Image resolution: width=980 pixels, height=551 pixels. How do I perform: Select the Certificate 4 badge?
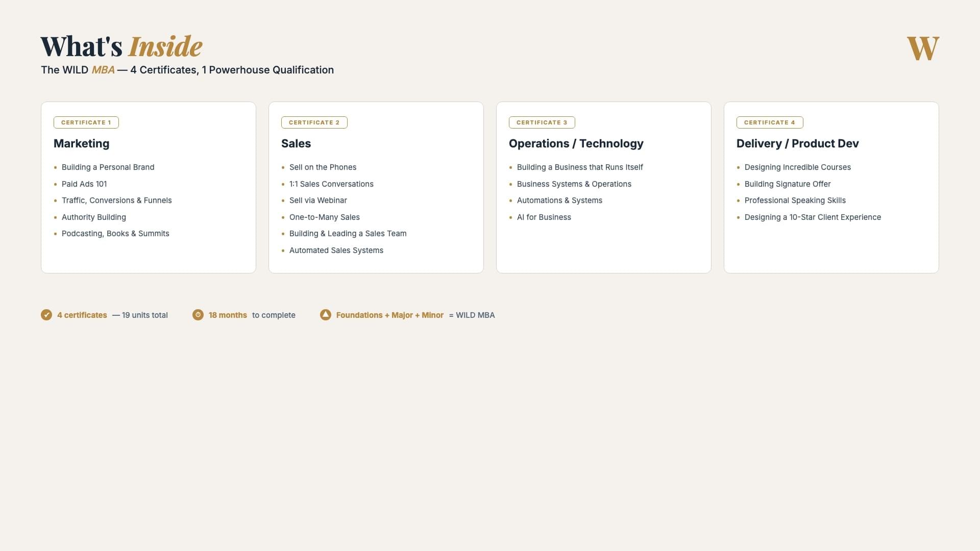coord(770,122)
